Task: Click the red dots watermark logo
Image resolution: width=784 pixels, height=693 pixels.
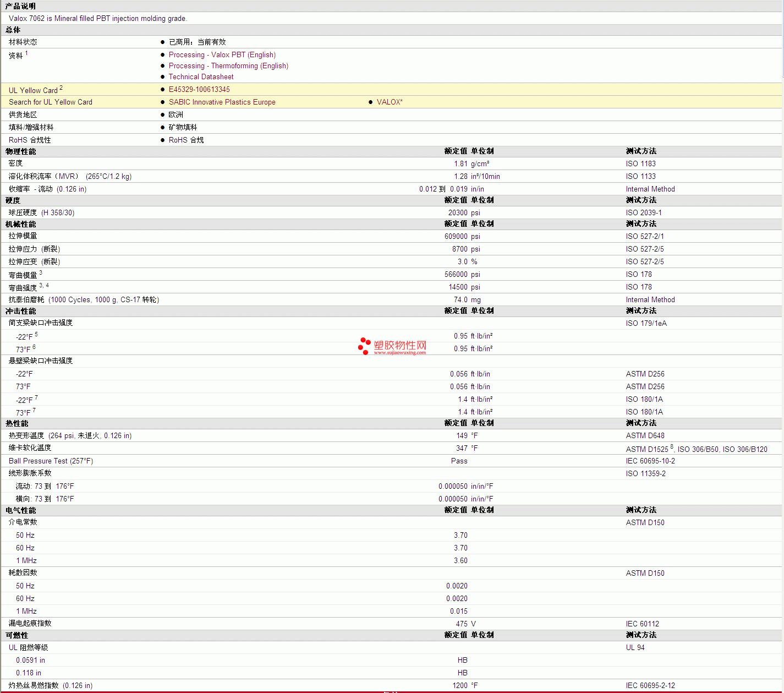Action: 364,346
